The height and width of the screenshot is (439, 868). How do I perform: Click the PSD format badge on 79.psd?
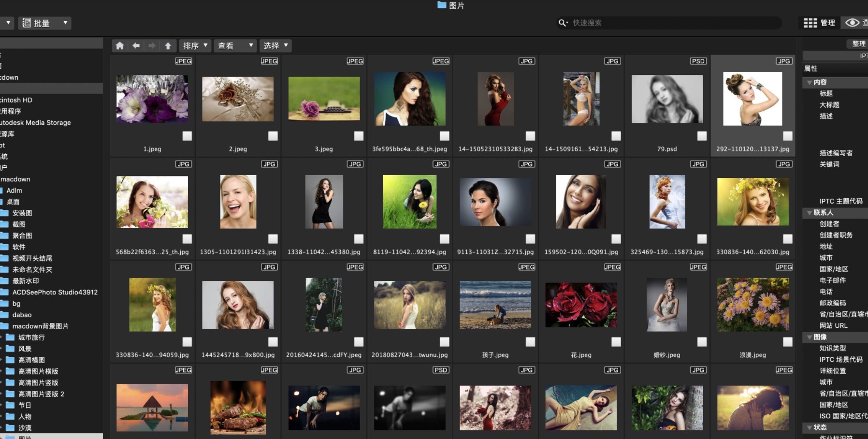[698, 61]
